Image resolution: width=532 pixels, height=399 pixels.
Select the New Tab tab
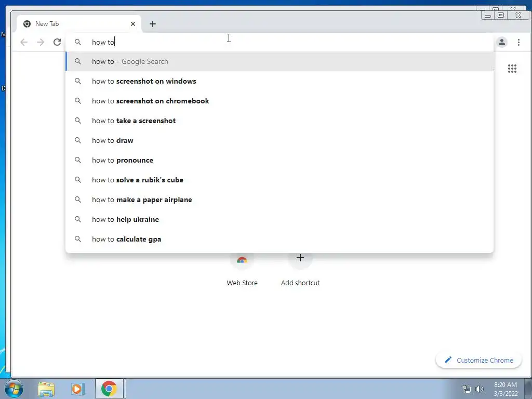point(79,24)
